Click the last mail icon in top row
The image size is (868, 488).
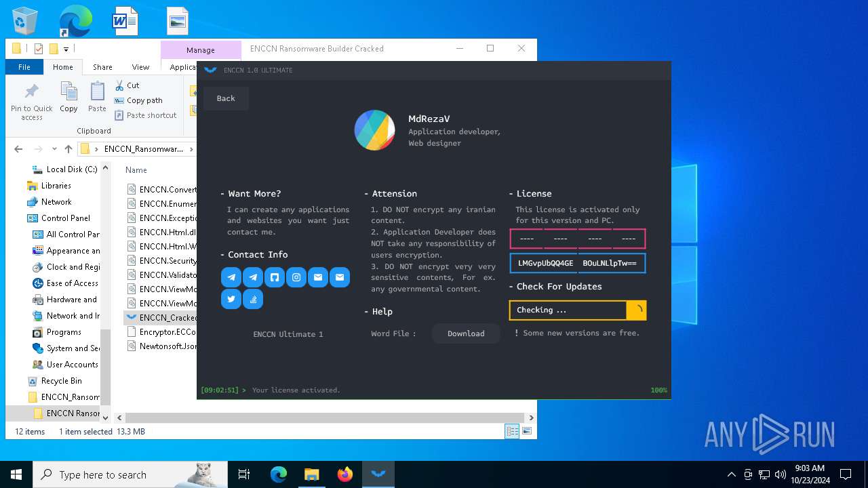(340, 277)
